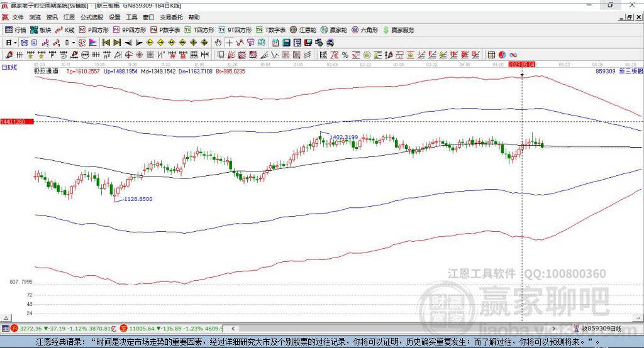This screenshot has height=348, width=644.
Task: Open the candlestick style dropdown arrow
Action: tap(73, 42)
